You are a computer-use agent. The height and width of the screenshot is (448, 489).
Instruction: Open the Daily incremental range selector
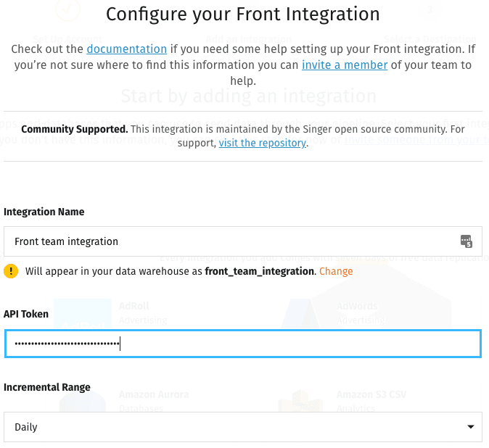[x=243, y=427]
